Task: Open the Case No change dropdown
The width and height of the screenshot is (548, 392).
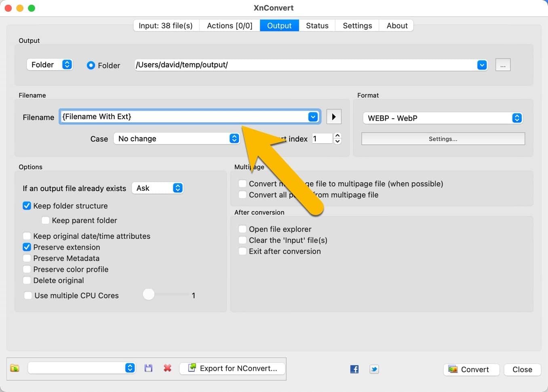Action: tap(177, 139)
